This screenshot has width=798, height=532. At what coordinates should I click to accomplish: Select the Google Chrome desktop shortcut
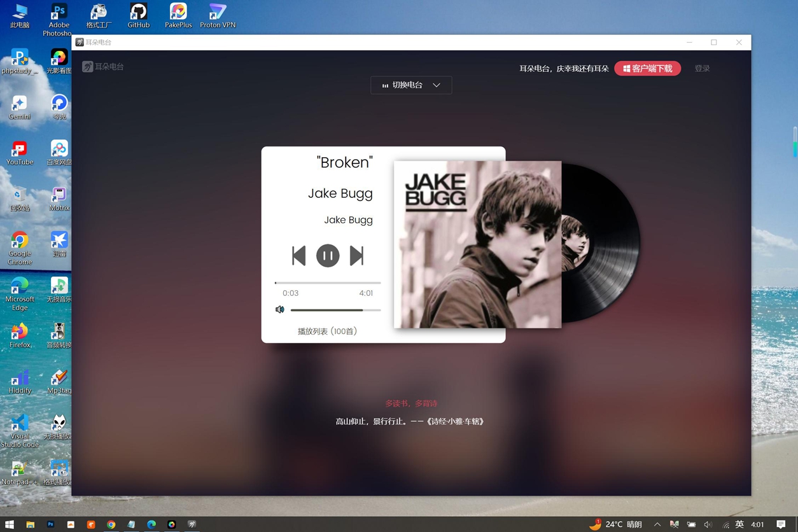click(x=20, y=248)
